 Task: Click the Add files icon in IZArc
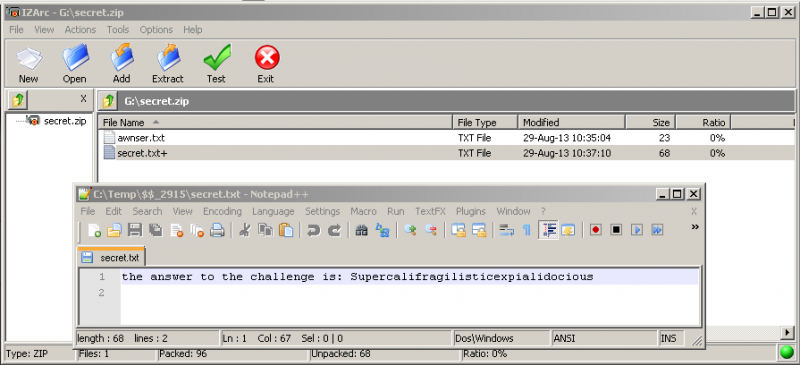pos(122,58)
